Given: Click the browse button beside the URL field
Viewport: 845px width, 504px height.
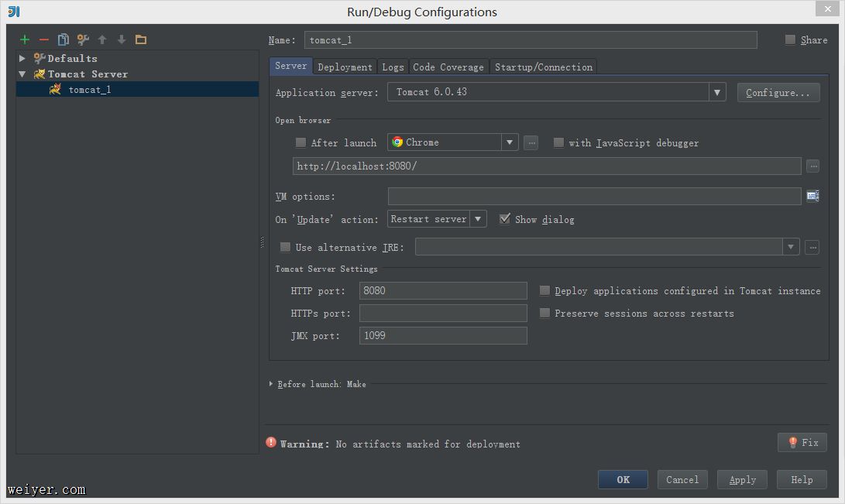Looking at the screenshot, I should [x=813, y=166].
